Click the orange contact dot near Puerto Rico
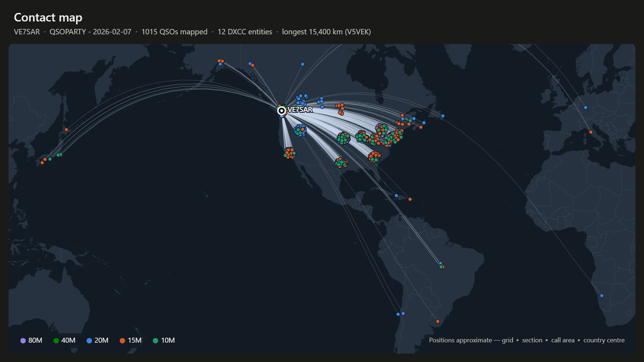 pyautogui.click(x=410, y=199)
